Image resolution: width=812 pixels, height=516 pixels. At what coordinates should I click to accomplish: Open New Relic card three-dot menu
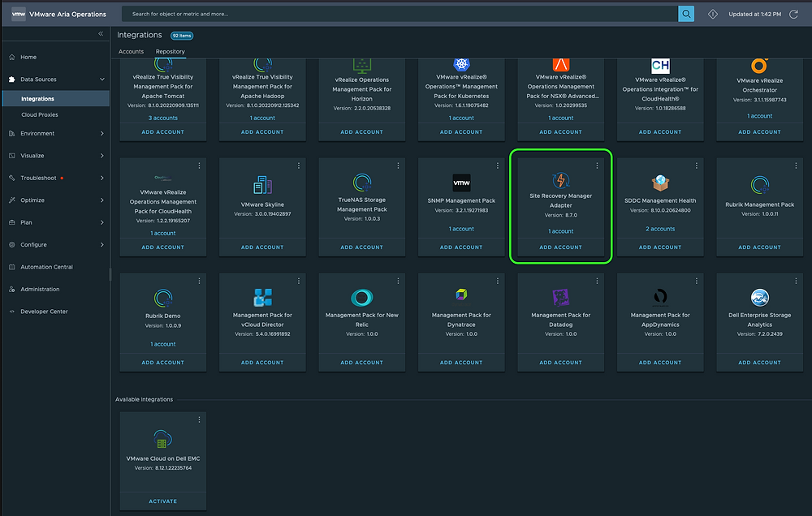pos(398,281)
